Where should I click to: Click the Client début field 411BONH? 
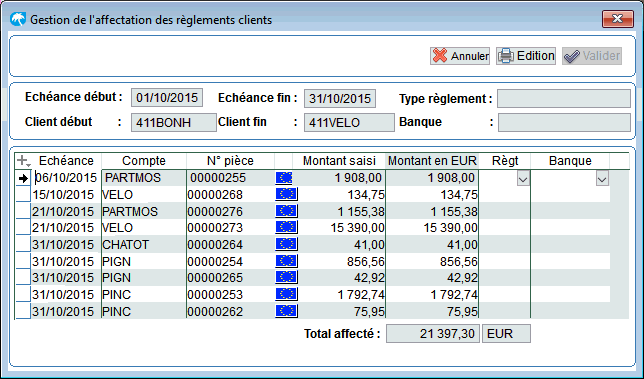click(x=173, y=122)
